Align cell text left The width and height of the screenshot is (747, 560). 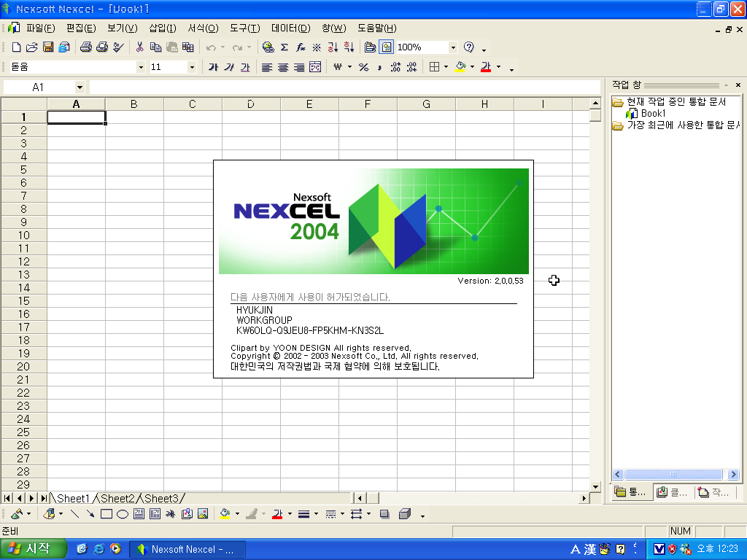[x=267, y=67]
